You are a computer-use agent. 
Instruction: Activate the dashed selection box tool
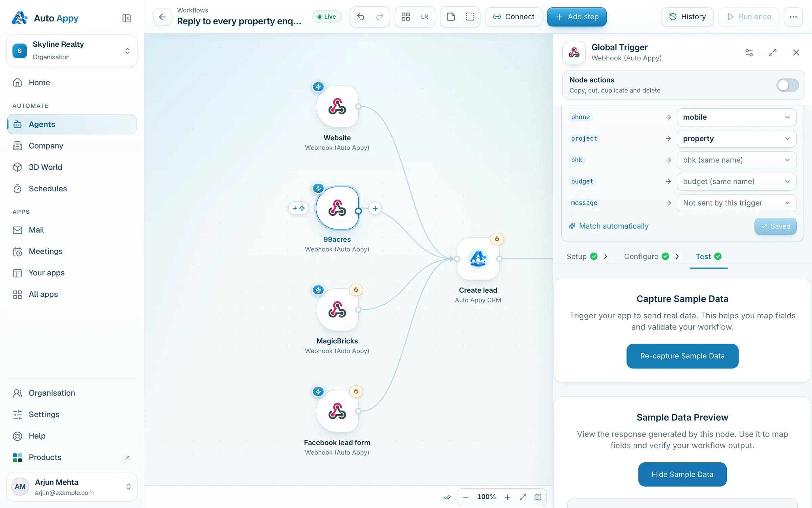[470, 17]
